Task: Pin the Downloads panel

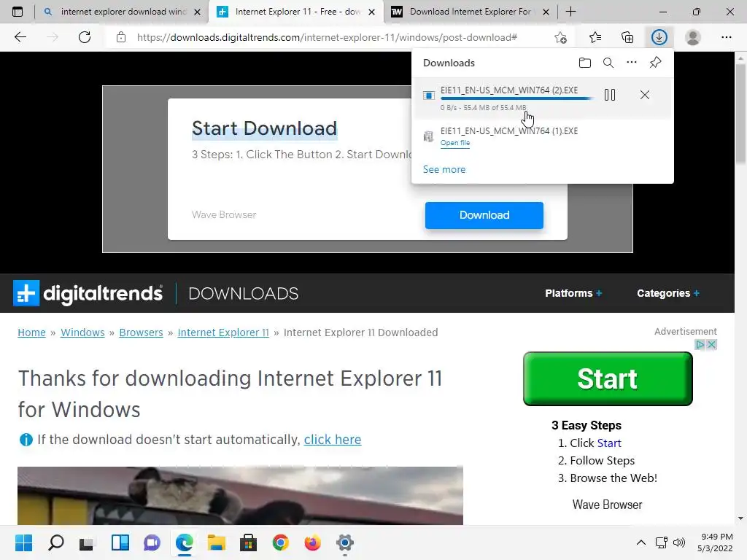Action: 656,63
